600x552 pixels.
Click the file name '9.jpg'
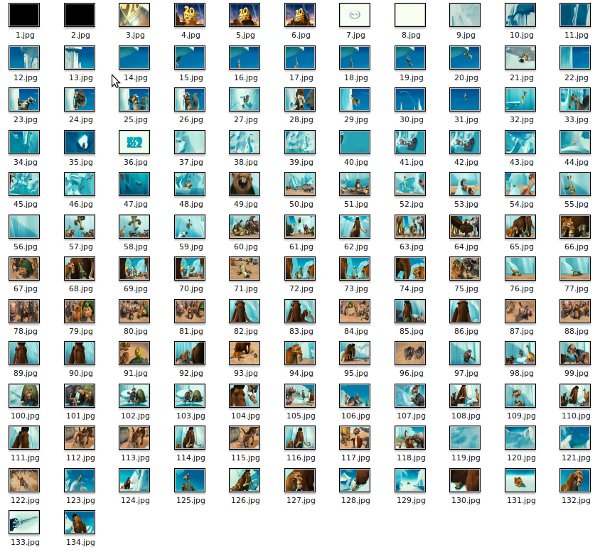point(466,35)
